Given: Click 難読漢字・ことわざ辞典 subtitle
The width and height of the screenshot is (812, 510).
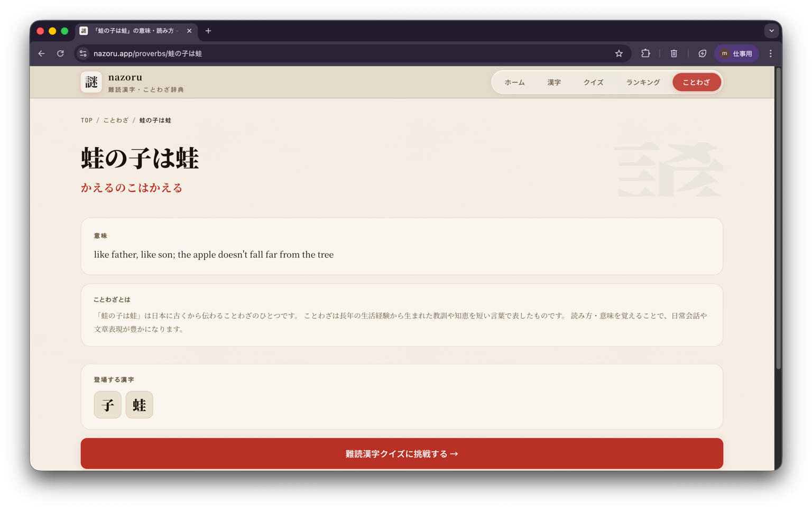Looking at the screenshot, I should click(146, 90).
